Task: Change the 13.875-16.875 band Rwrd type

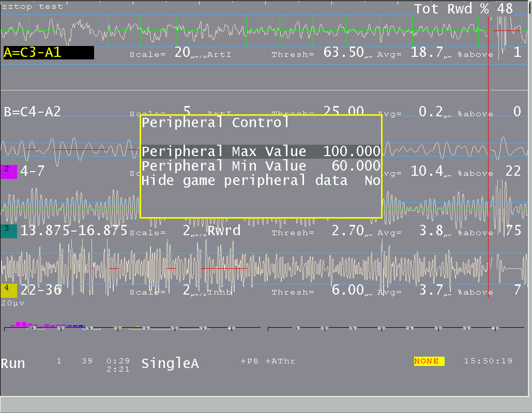Action: pyautogui.click(x=224, y=231)
